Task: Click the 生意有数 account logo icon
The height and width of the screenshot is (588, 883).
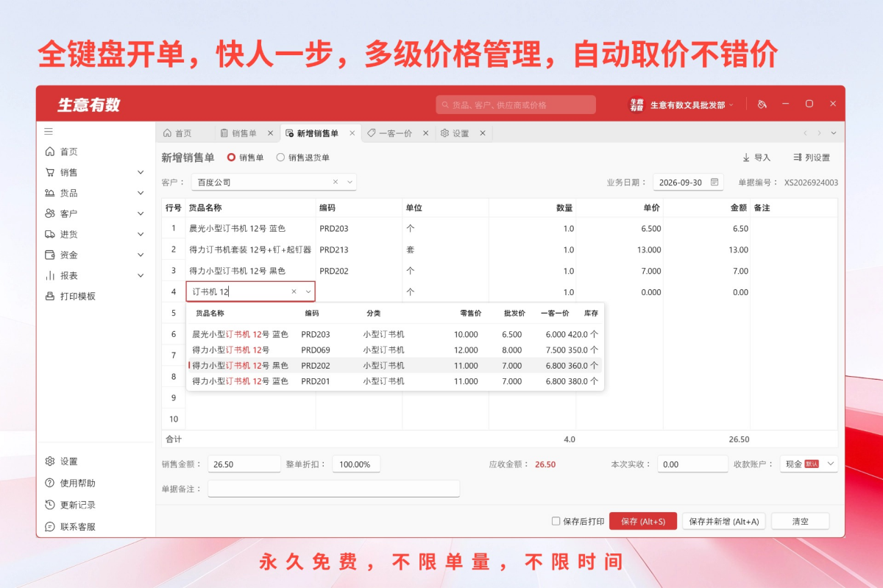Action: [x=636, y=105]
